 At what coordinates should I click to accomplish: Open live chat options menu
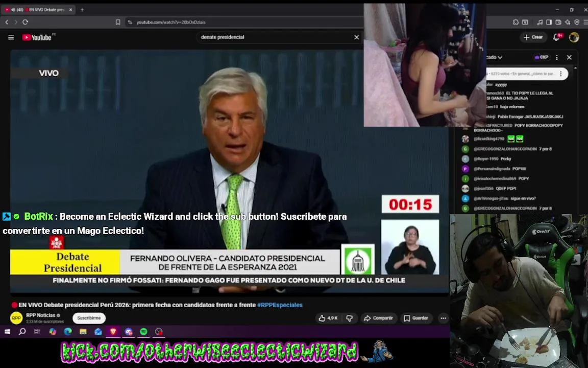click(x=557, y=57)
